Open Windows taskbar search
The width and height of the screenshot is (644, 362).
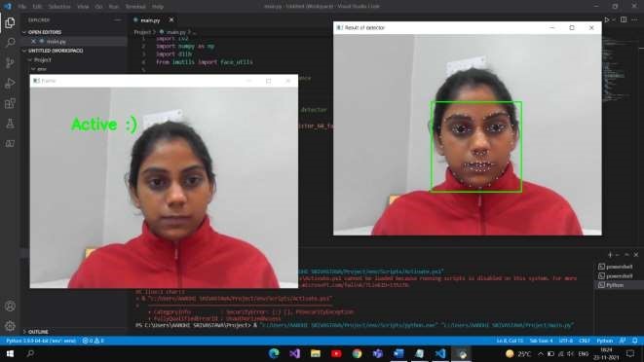pos(30,353)
